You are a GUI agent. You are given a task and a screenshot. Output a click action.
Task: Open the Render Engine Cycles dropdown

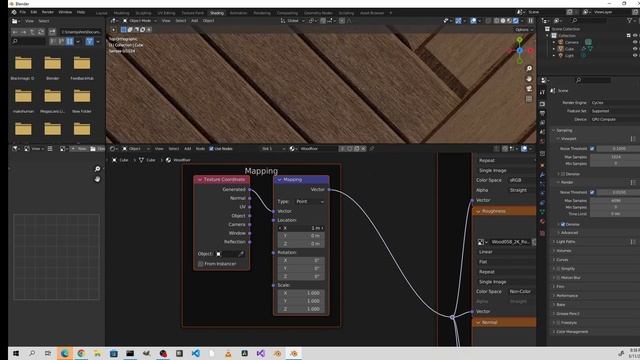pos(615,103)
